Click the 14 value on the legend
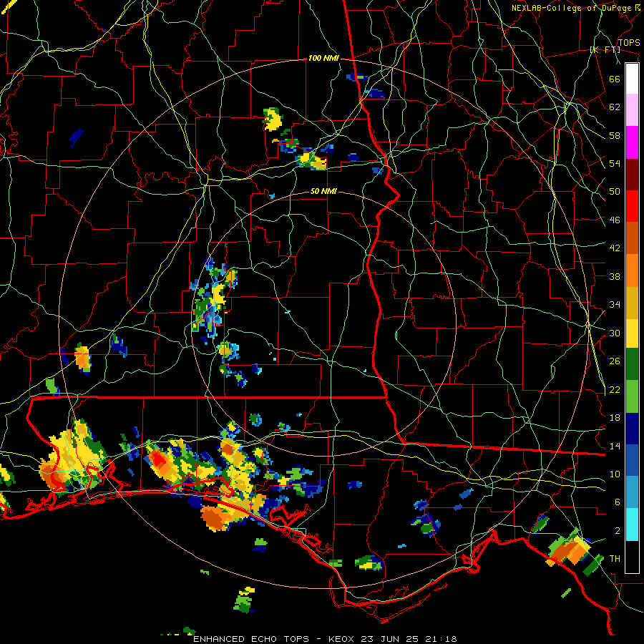Image resolution: width=644 pixels, height=644 pixels. 615,446
